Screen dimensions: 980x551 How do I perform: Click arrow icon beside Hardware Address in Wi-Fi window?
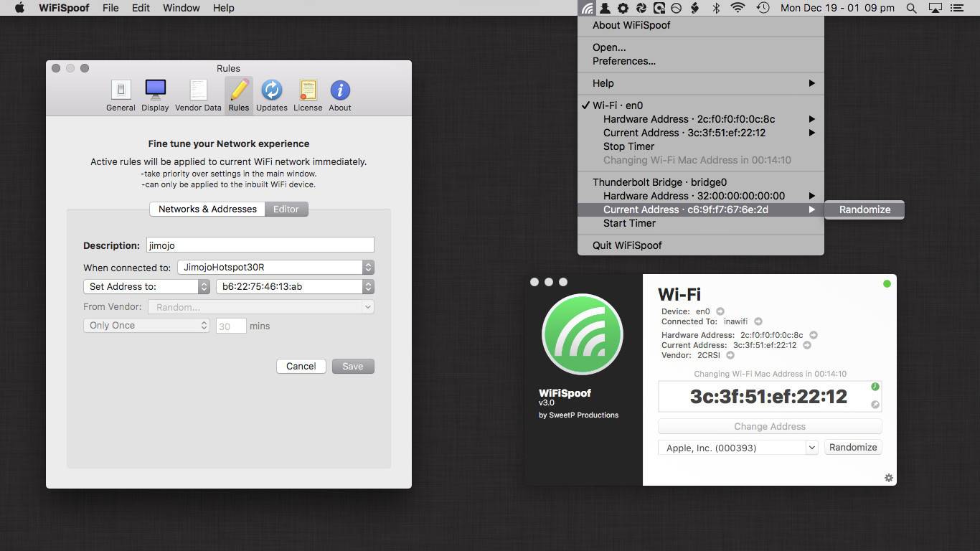click(814, 335)
